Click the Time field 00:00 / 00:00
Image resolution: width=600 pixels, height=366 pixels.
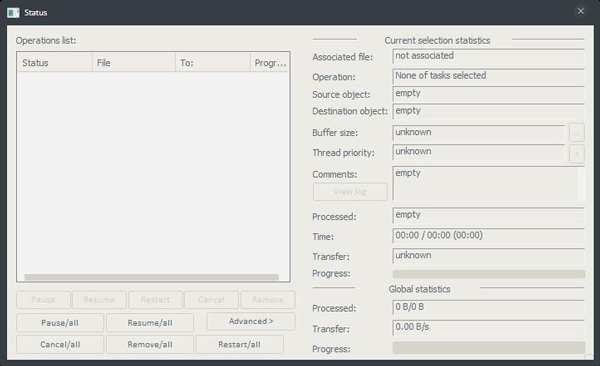click(x=489, y=235)
